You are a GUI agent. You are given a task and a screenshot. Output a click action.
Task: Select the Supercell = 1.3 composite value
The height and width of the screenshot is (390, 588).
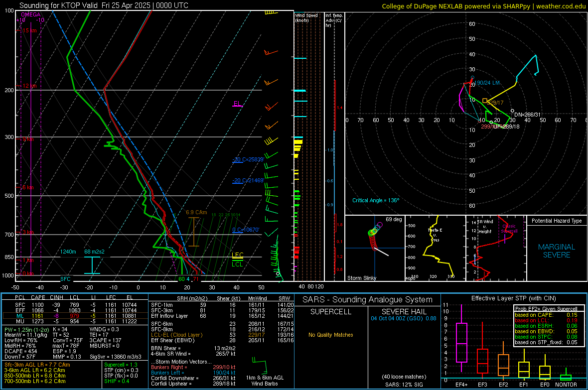click(x=121, y=365)
